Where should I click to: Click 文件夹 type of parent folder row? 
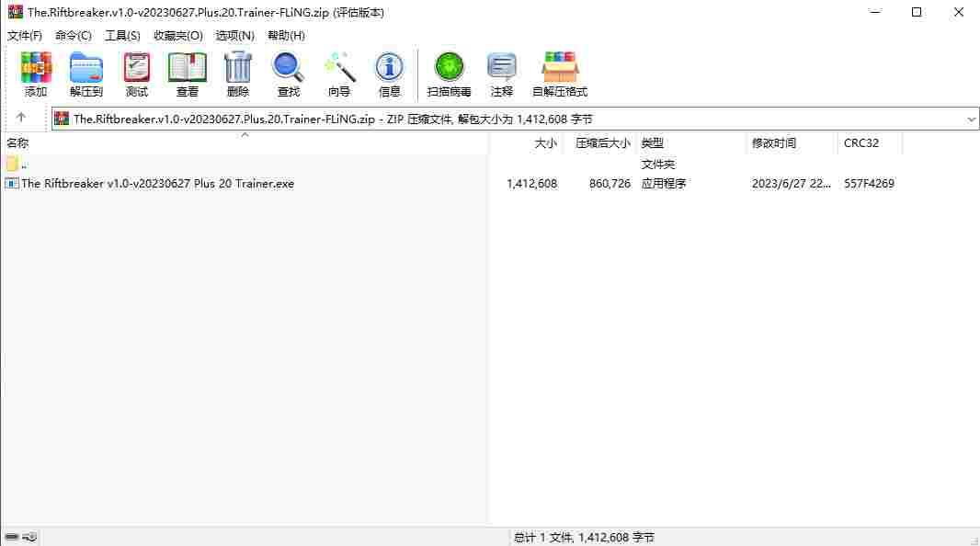coord(658,165)
